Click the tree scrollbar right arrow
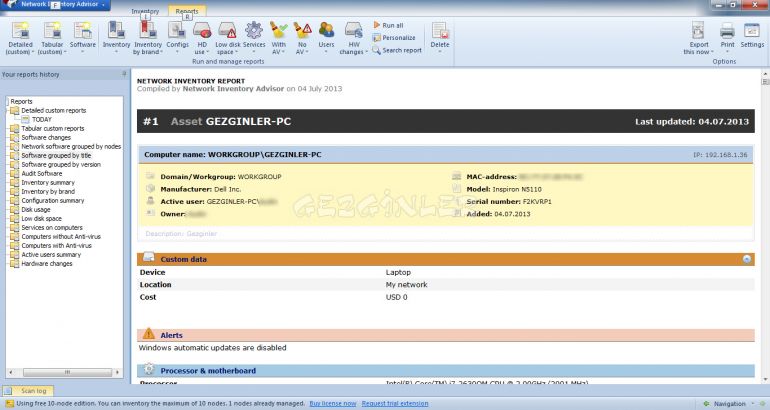 coord(117,372)
